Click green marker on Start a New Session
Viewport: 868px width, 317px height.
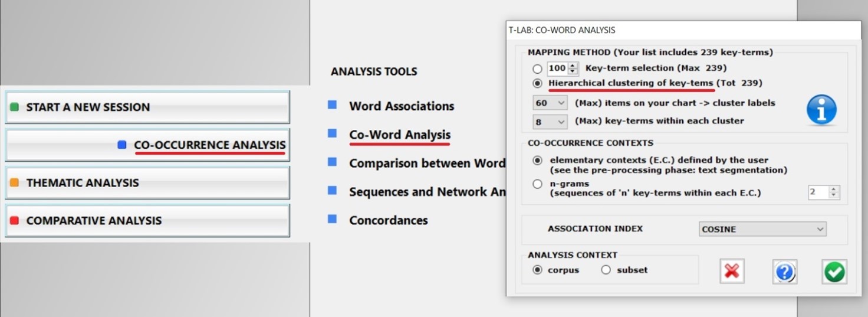[x=15, y=107]
